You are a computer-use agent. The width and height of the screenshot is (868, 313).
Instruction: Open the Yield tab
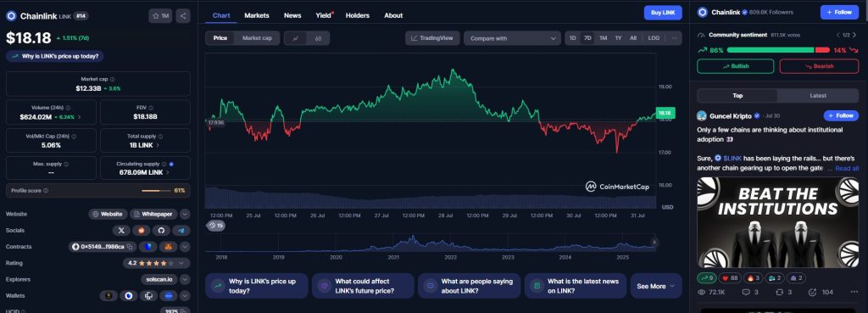[x=323, y=15]
